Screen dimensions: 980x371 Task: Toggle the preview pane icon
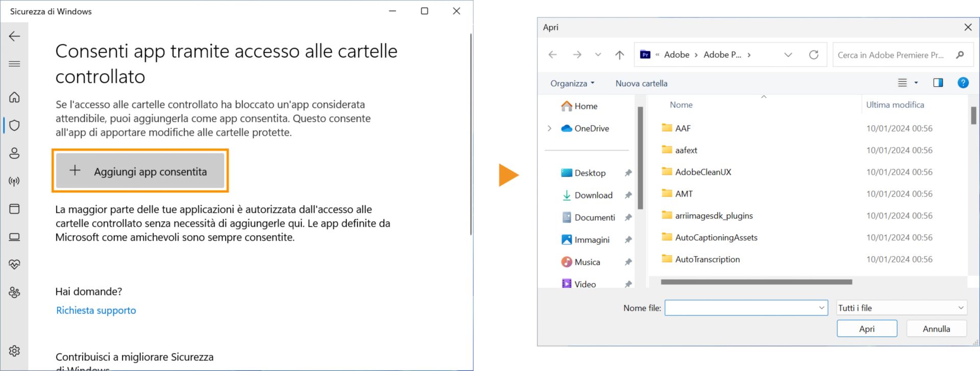point(938,83)
